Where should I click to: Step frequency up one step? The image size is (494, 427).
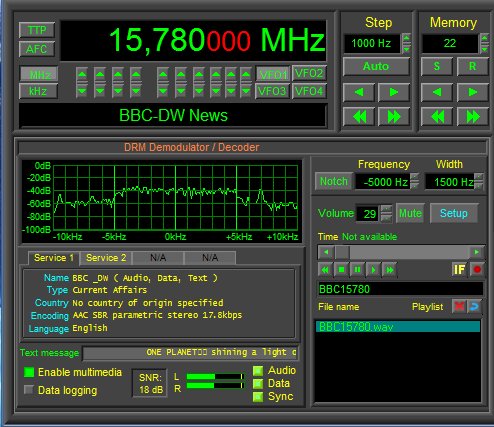point(394,92)
